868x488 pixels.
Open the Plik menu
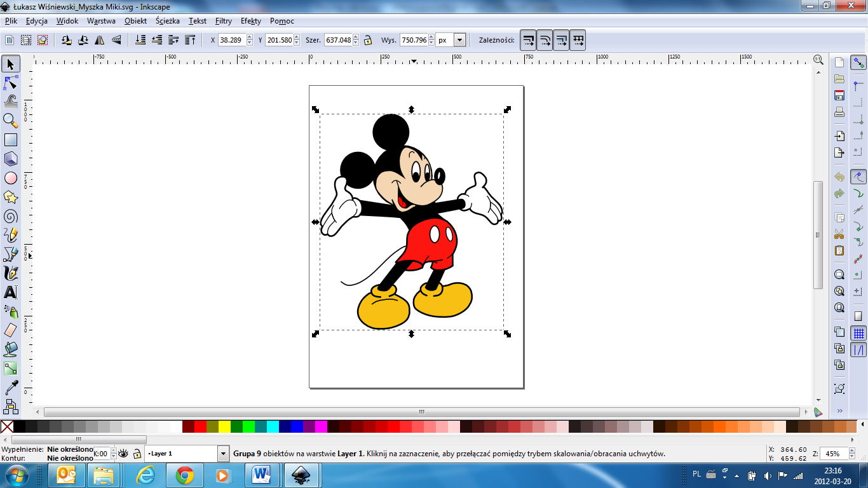(x=11, y=21)
